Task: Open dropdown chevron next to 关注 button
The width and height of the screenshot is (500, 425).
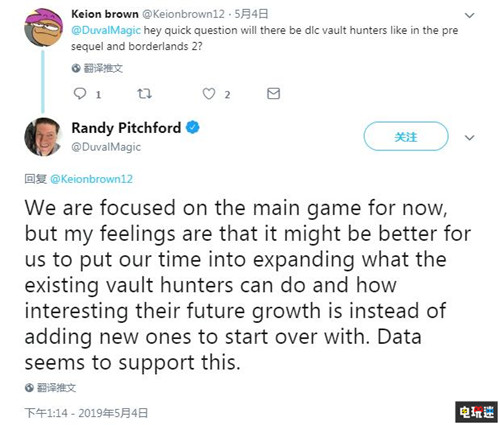Action: [469, 137]
